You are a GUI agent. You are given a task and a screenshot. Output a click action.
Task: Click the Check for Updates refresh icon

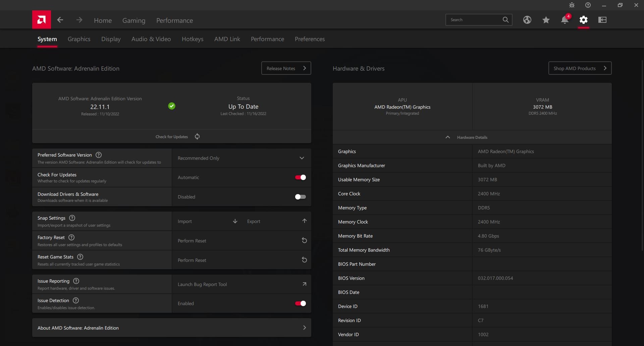tap(197, 136)
